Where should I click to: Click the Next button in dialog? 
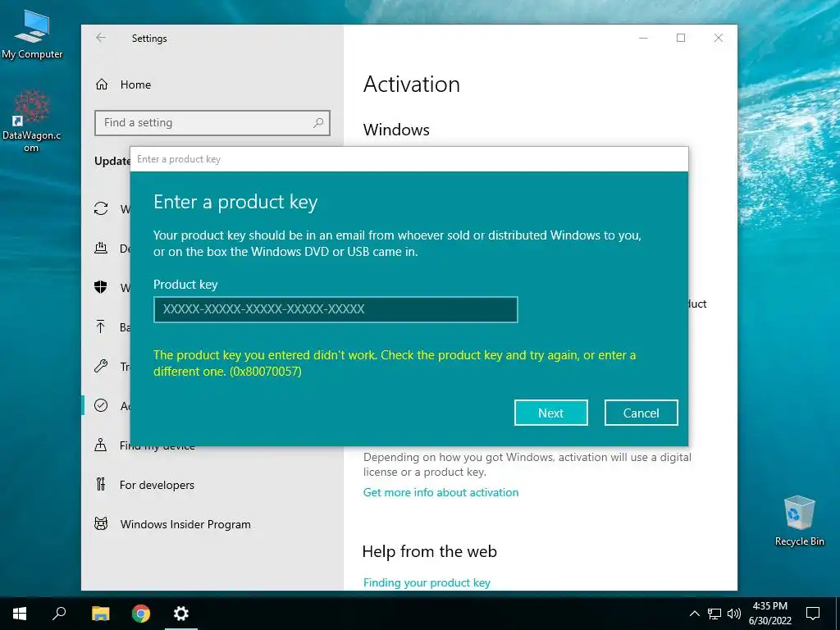tap(550, 413)
